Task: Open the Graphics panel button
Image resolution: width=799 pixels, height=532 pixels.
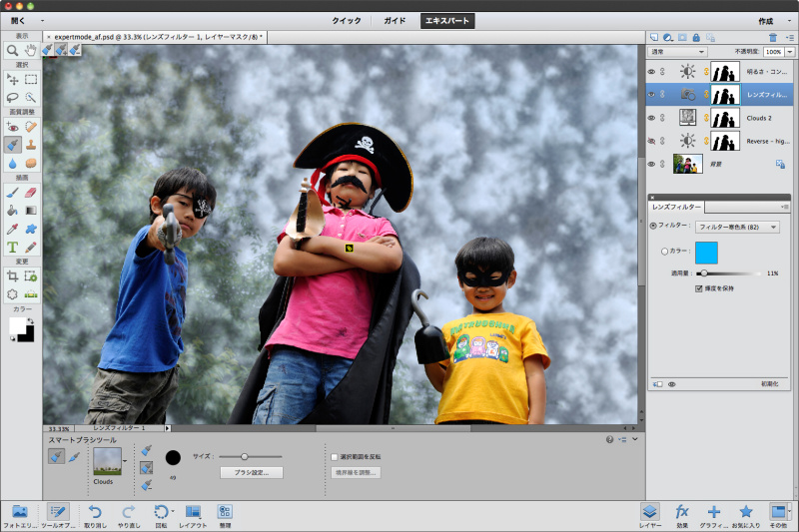Action: (x=713, y=516)
